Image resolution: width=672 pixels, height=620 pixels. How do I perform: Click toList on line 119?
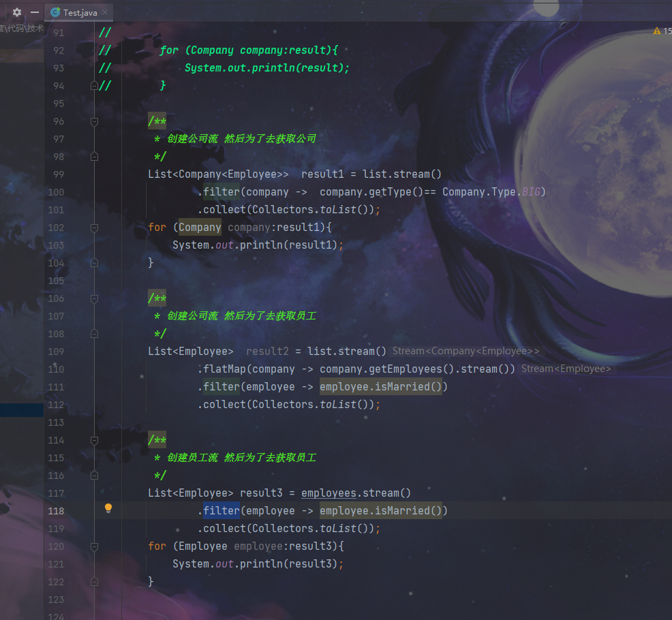coord(338,528)
